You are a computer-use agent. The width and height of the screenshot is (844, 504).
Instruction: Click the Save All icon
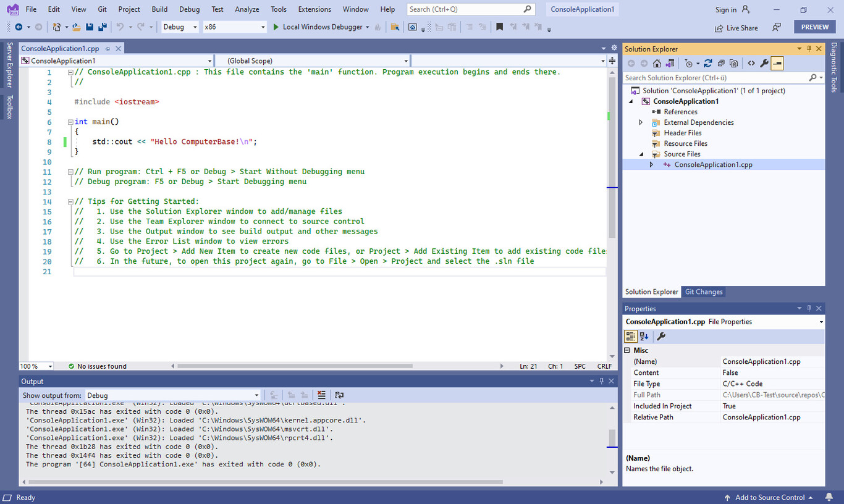[103, 27]
